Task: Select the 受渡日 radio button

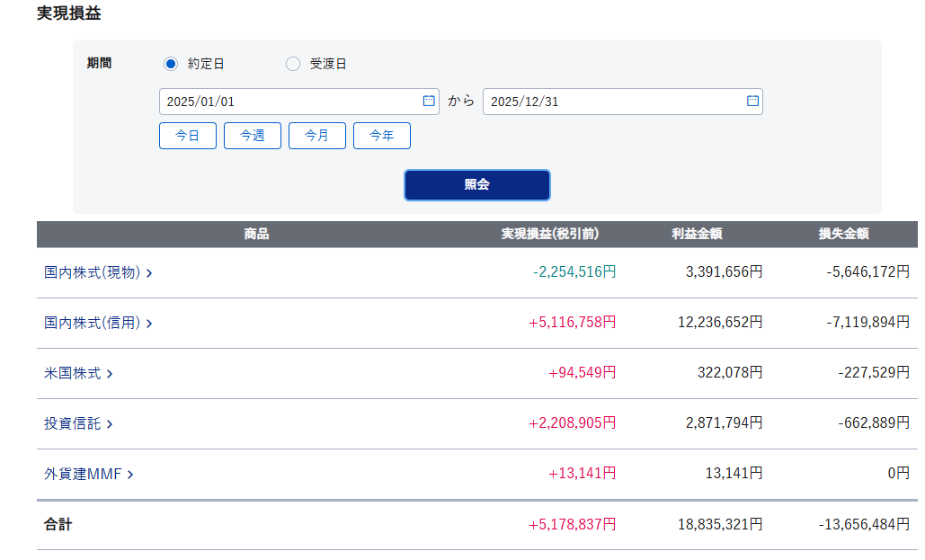Action: (293, 64)
